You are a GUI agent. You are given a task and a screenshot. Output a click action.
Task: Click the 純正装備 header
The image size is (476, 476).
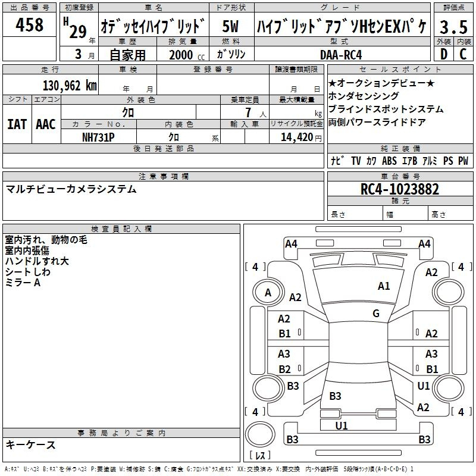pyautogui.click(x=400, y=148)
